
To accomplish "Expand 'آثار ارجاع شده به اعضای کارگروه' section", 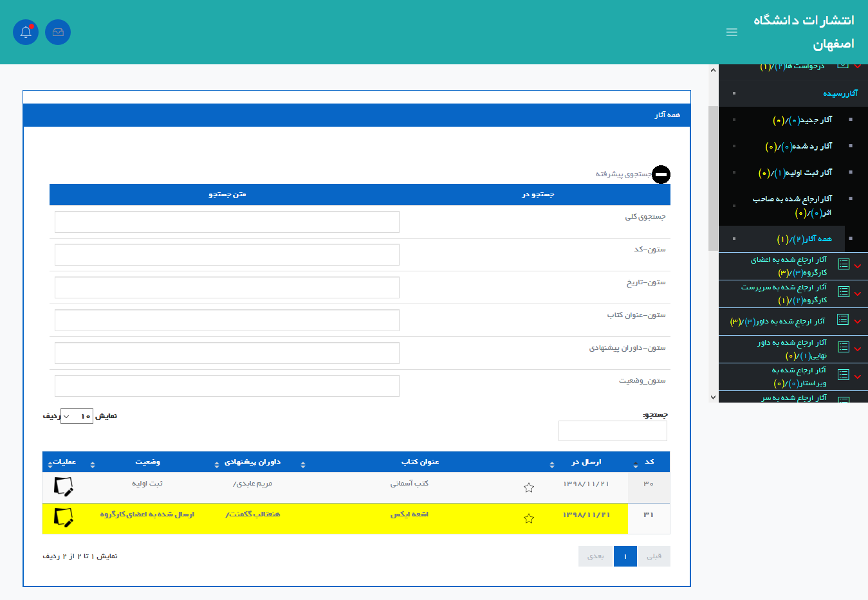I will click(857, 266).
